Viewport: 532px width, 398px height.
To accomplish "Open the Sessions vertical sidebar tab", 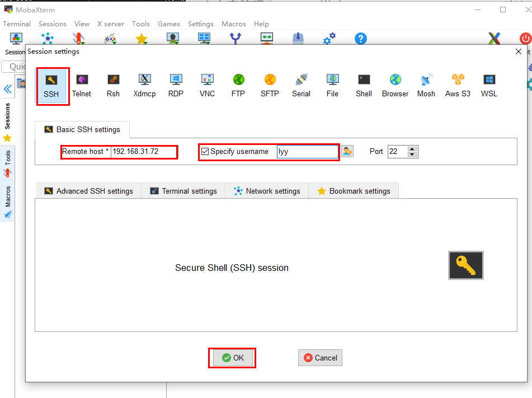I will pos(7,122).
